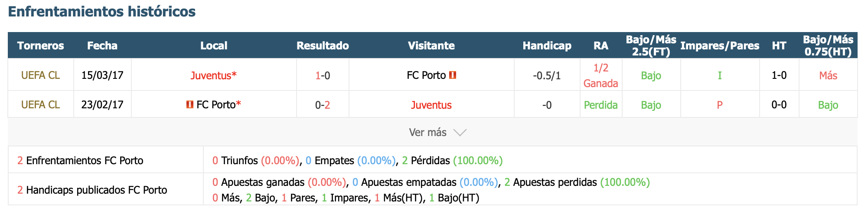Open the 0-2 result of 23/02/17 match
Viewport: 868px width, 214px height.
click(x=323, y=105)
